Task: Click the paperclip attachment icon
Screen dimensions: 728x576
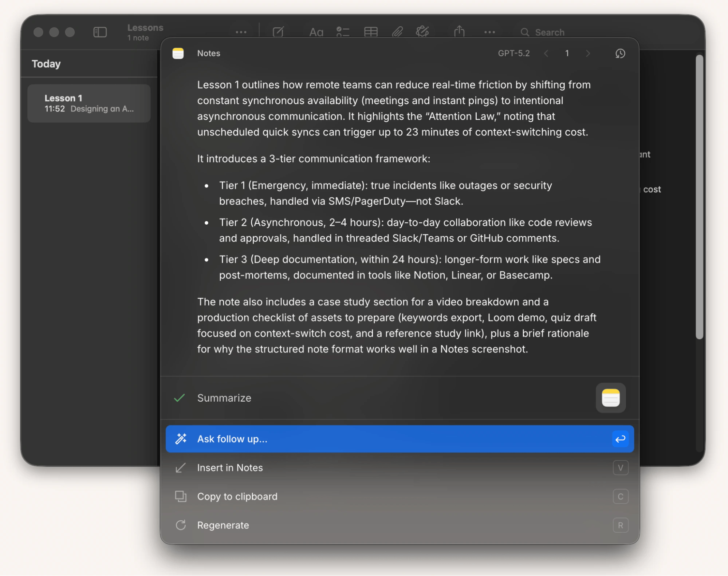Action: click(x=397, y=32)
